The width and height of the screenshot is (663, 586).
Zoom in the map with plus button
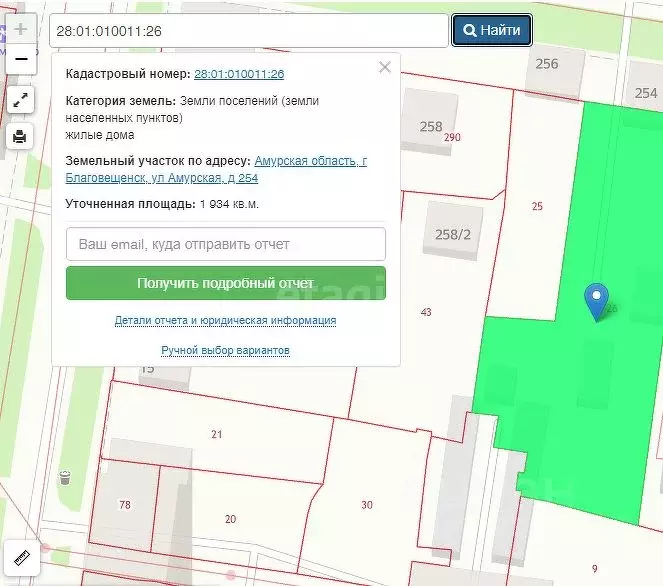20,30
